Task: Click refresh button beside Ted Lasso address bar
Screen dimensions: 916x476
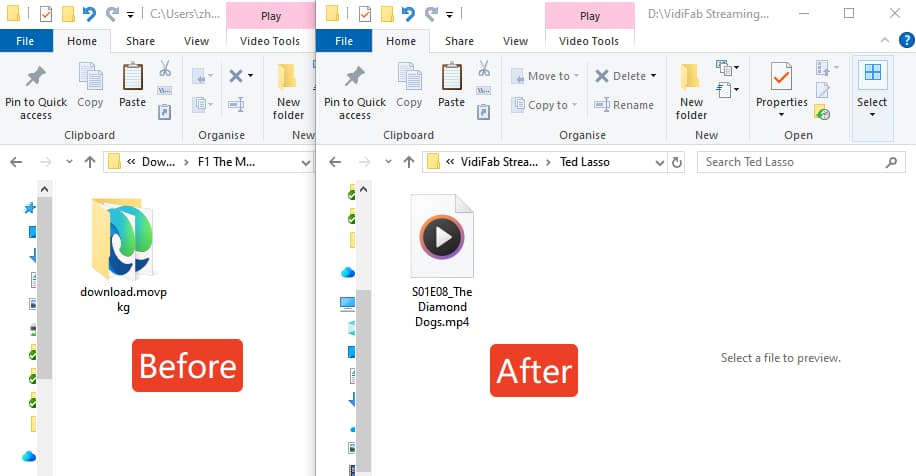Action: [x=676, y=162]
